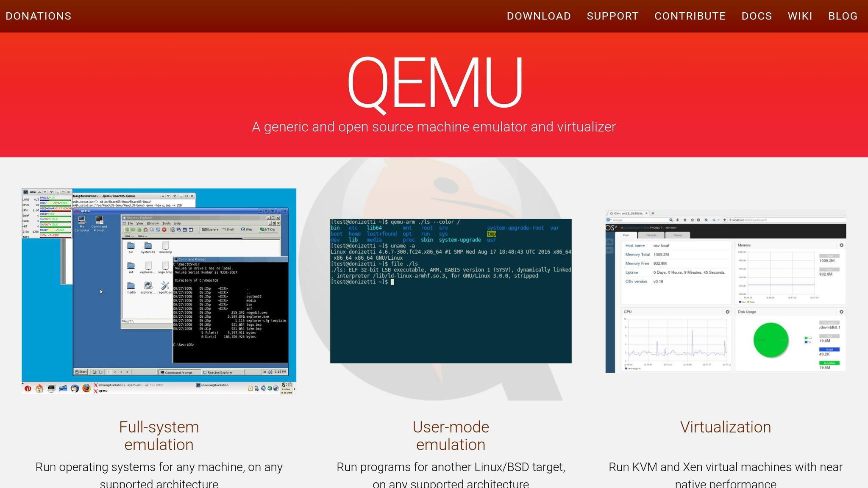Image resolution: width=868 pixels, height=488 pixels.
Task: Click text 'Run operating systems for any machine'
Action: pos(140,467)
